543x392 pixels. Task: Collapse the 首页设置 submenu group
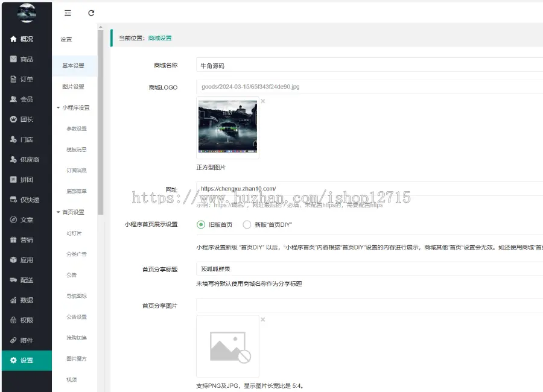point(59,212)
